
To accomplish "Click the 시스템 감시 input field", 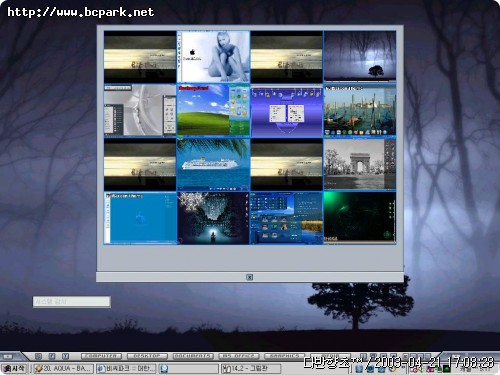I will coord(72,302).
